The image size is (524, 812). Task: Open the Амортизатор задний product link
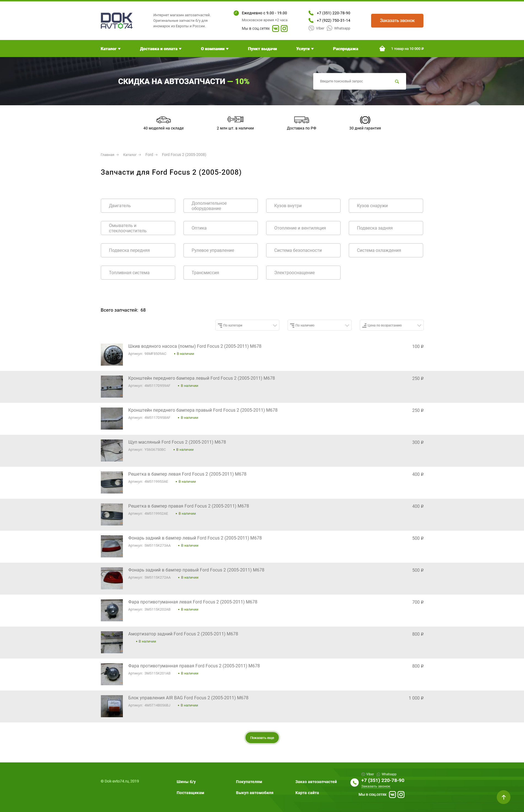[183, 634]
